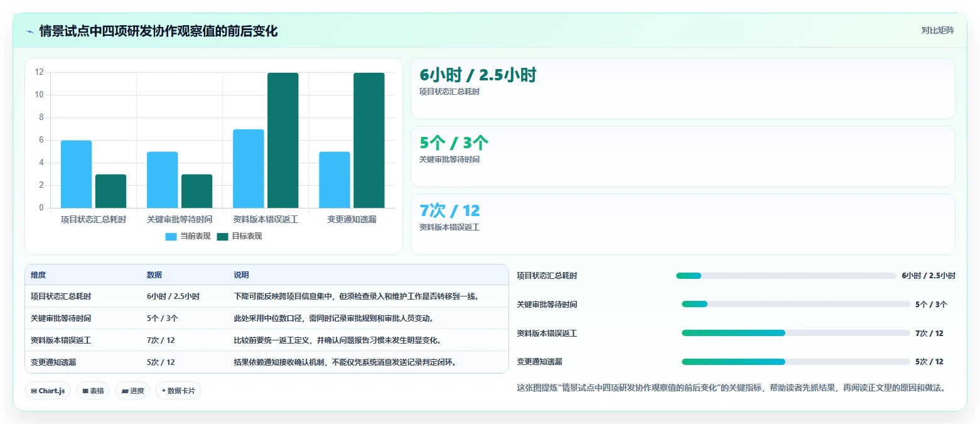
Task: Click the 当前表现 legend text
Action: (195, 237)
